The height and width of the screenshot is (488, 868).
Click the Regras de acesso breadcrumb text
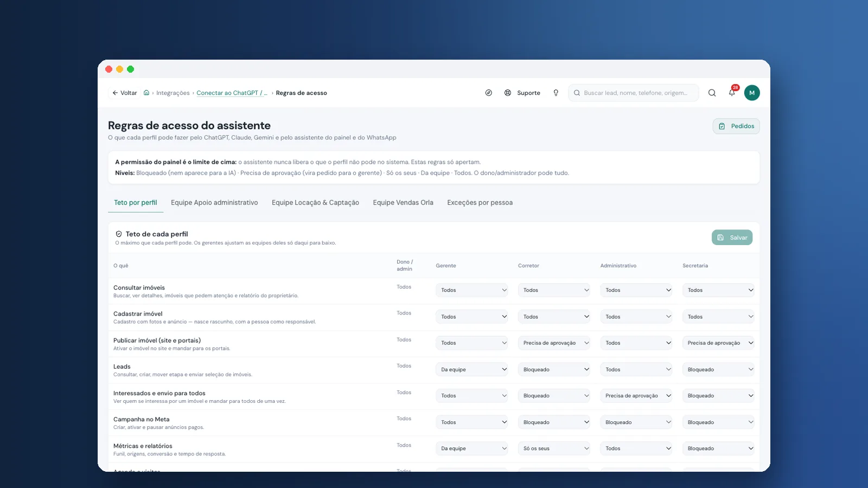click(301, 93)
